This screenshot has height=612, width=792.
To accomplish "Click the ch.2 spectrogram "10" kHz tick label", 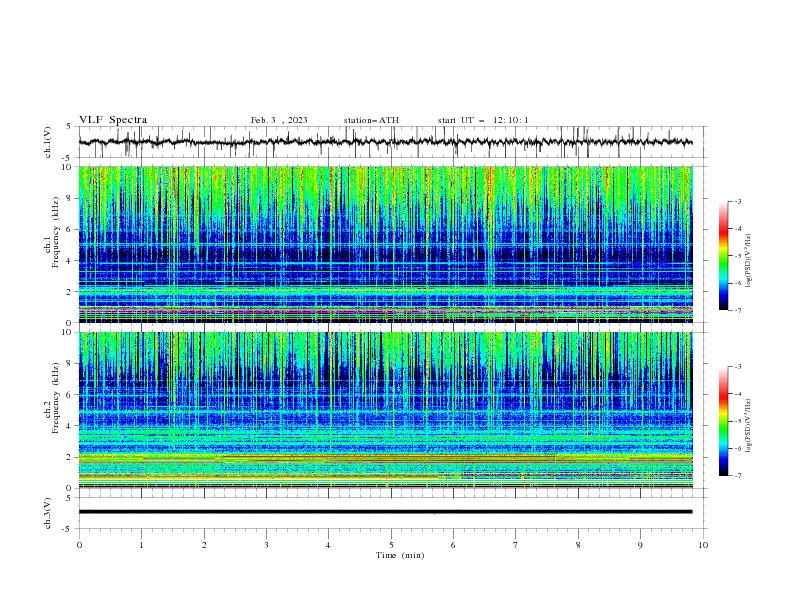I will tap(66, 332).
